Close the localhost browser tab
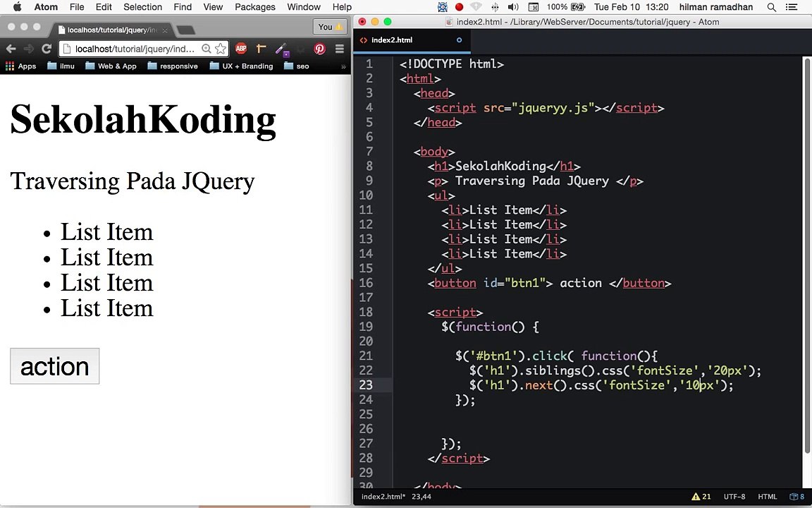Screen dimensions: 812x508 coord(164,30)
